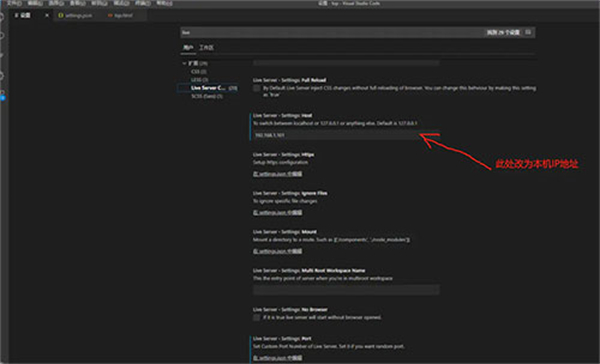Click the Live Server Settings: Ignore Files title
The height and width of the screenshot is (364, 600).
coord(290,193)
